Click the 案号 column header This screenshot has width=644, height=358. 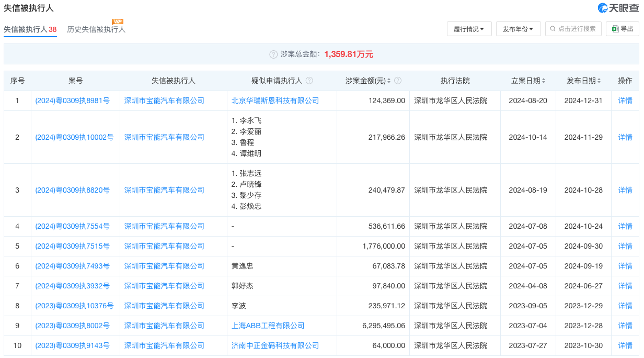76,81
